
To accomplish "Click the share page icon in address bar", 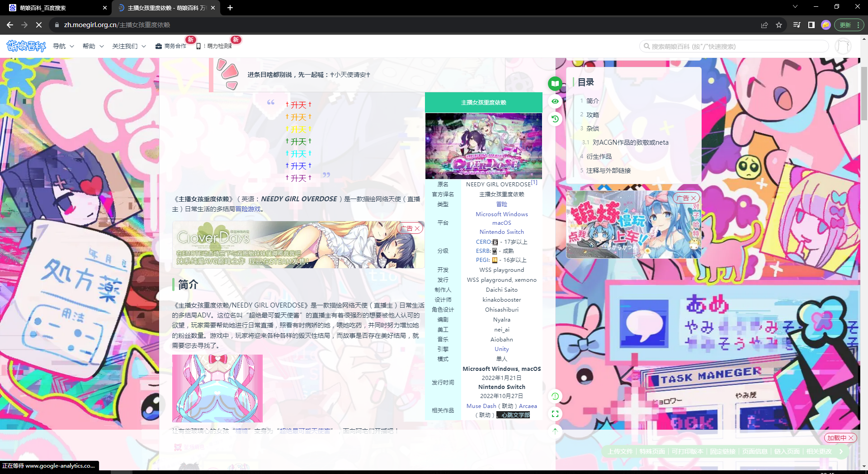I will click(764, 25).
